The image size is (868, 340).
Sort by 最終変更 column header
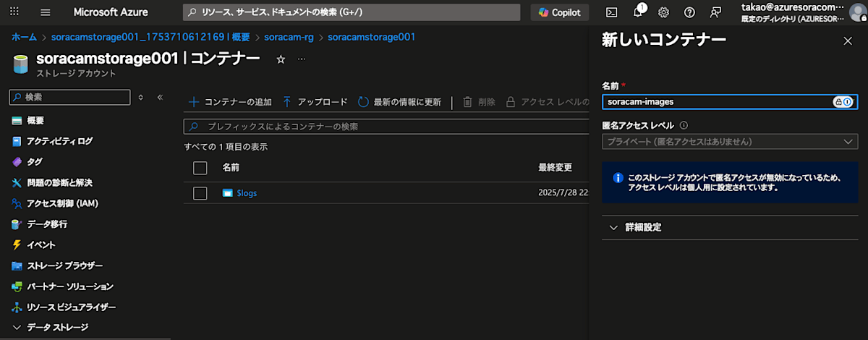point(556,168)
